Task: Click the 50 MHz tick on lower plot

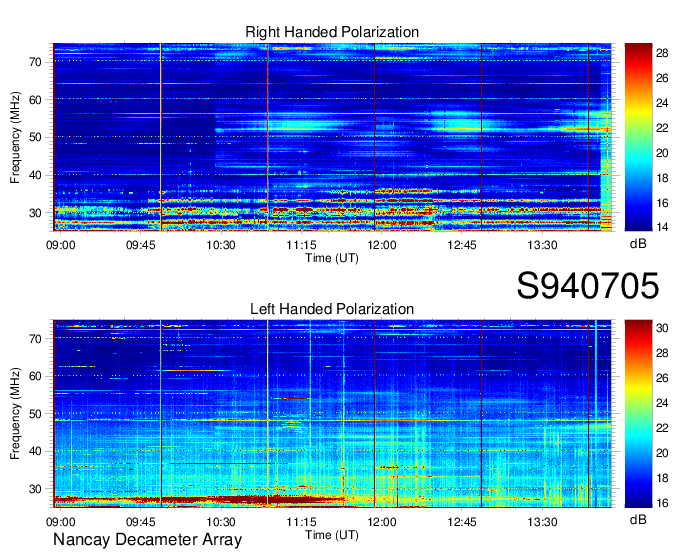Action: click(36, 414)
